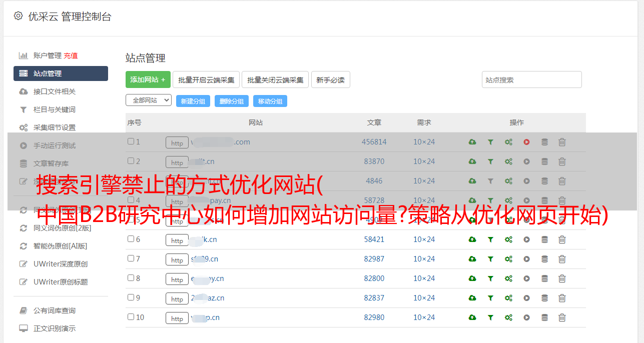Click the 新建分组 button
Screen dimensions: 644x343
click(193, 101)
